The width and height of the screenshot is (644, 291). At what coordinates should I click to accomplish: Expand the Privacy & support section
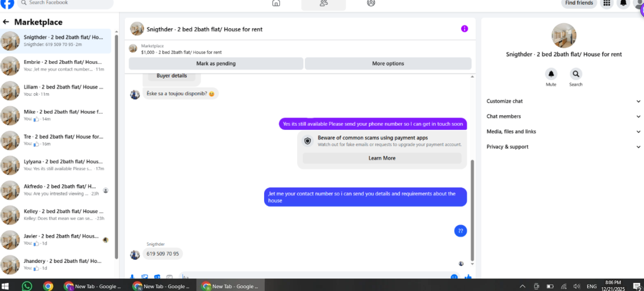[x=563, y=147]
